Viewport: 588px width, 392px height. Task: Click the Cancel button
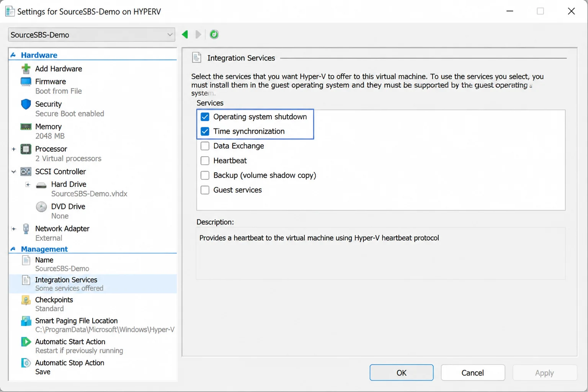(x=473, y=372)
